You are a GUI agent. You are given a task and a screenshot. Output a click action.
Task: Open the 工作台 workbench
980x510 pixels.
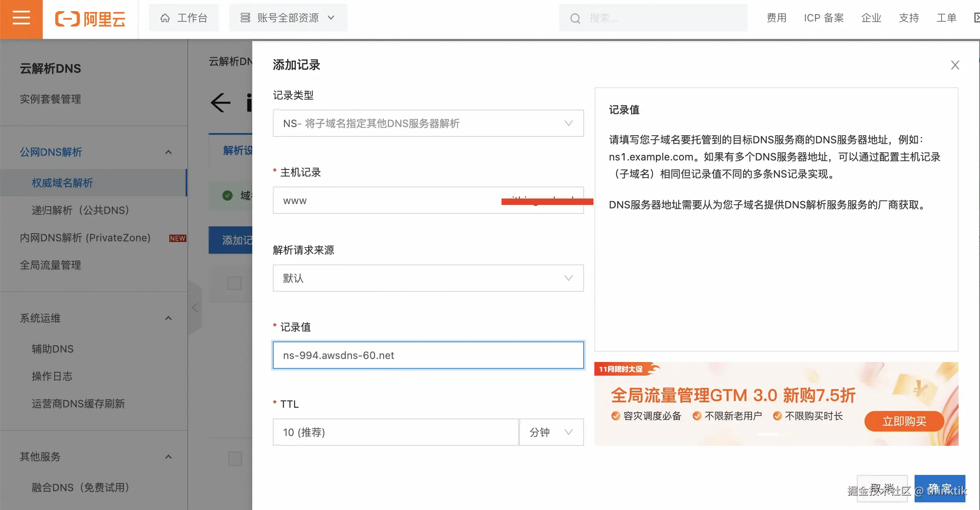click(183, 18)
